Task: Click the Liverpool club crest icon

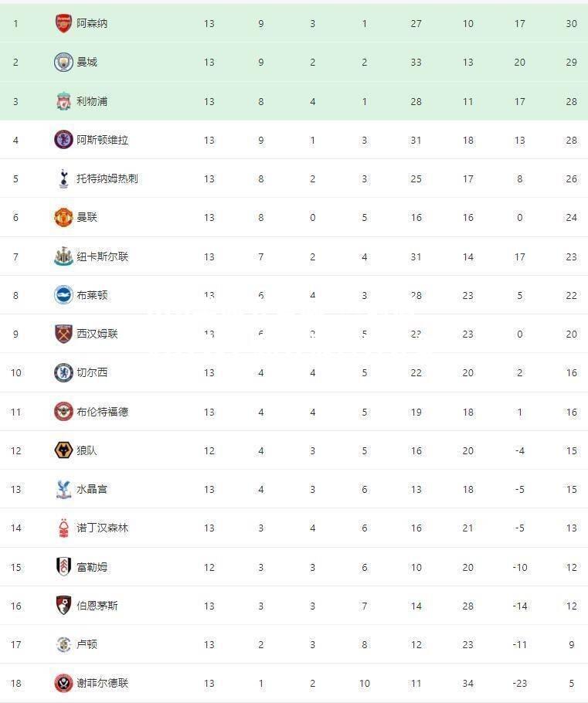Action: coord(63,101)
